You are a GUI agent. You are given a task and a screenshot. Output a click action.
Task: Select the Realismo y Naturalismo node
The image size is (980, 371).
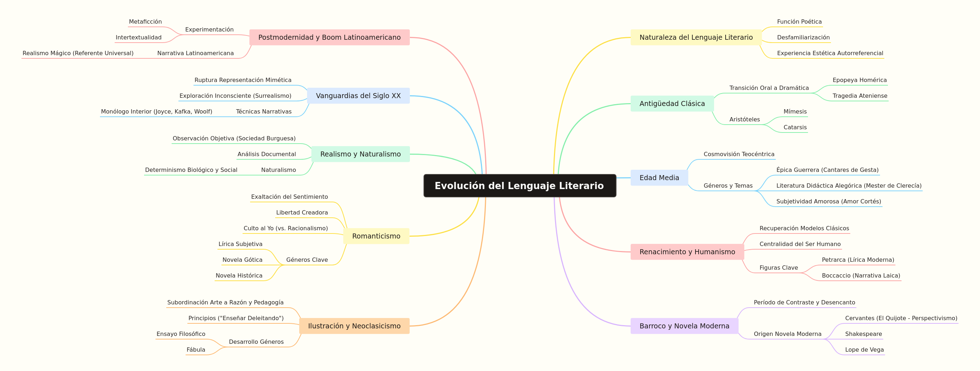[361, 154]
